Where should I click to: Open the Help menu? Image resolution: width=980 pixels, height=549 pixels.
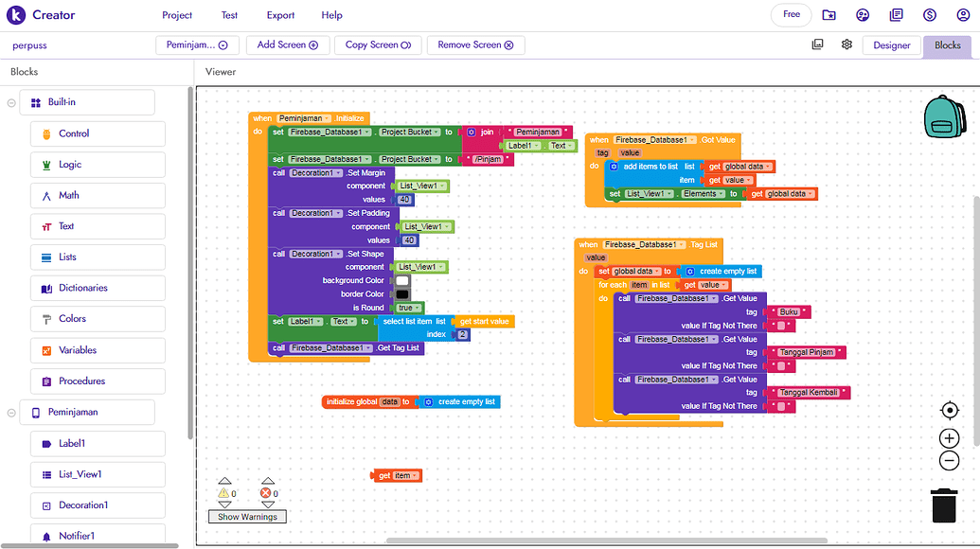point(332,15)
